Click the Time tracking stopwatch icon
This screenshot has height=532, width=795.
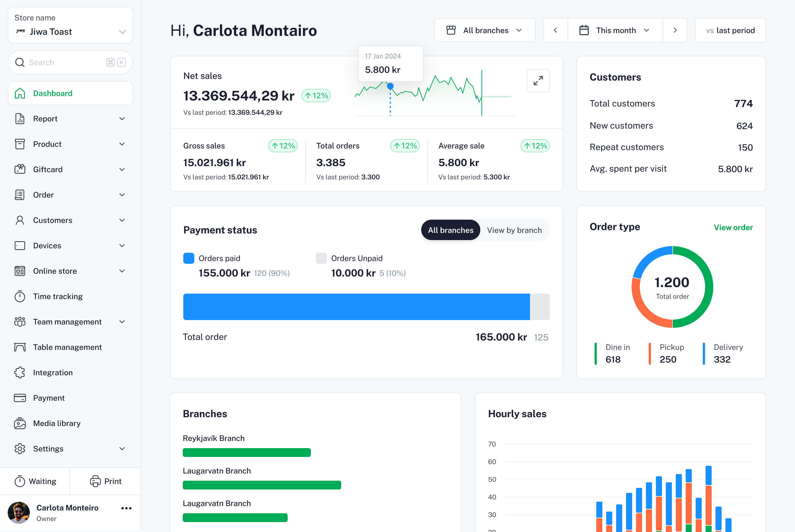(20, 296)
